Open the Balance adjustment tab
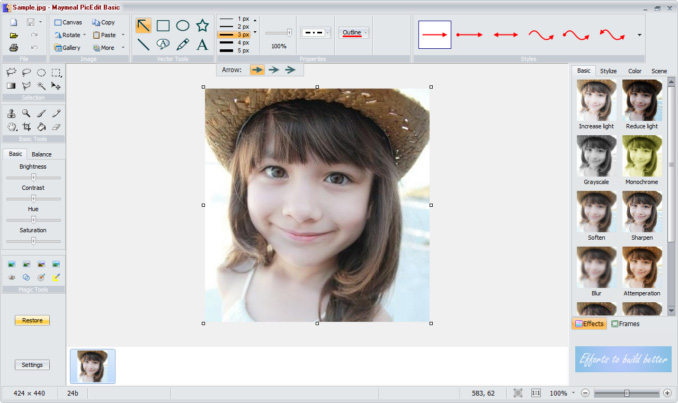Viewport: 678px width, 403px height. (42, 154)
